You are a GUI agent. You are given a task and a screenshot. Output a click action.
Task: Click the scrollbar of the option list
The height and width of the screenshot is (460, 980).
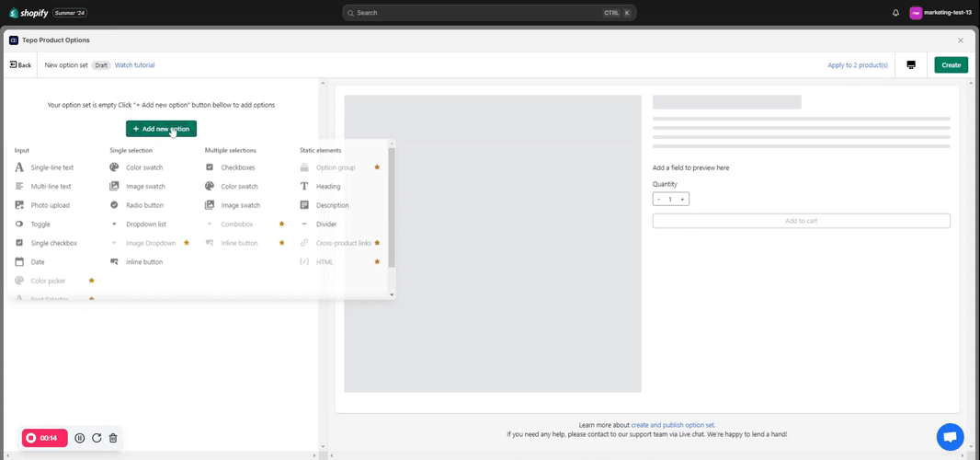pos(392,208)
